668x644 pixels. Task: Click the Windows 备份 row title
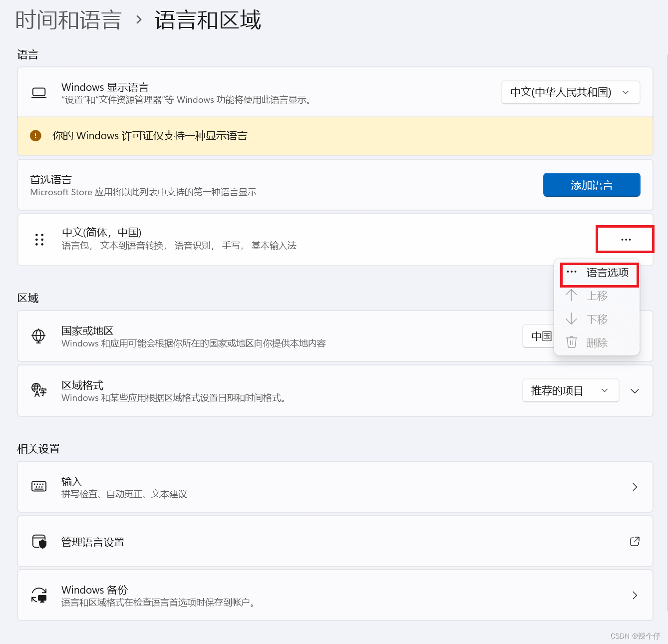[94, 590]
